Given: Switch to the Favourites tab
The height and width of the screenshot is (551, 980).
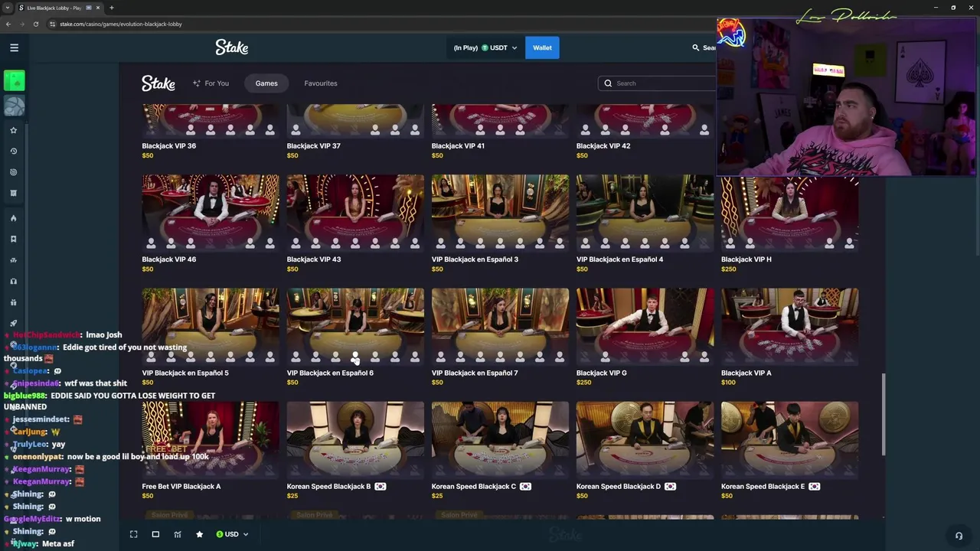Looking at the screenshot, I should [x=321, y=83].
